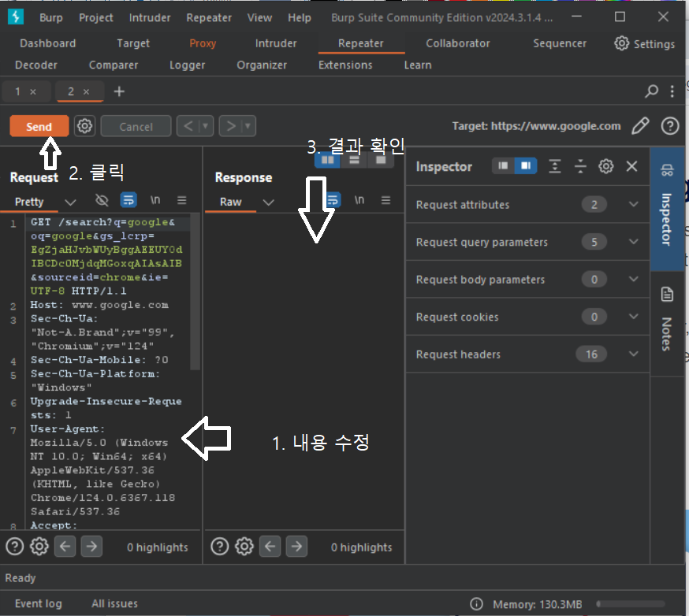Click the Request editor vertical scrollbar
Image resolution: width=689 pixels, height=616 pixels.
[x=196, y=291]
